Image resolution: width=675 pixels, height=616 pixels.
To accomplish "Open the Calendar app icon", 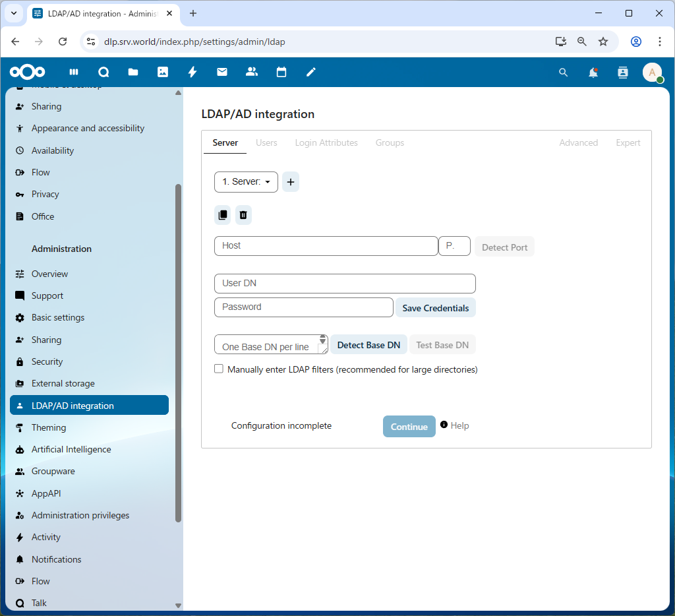I will point(281,72).
